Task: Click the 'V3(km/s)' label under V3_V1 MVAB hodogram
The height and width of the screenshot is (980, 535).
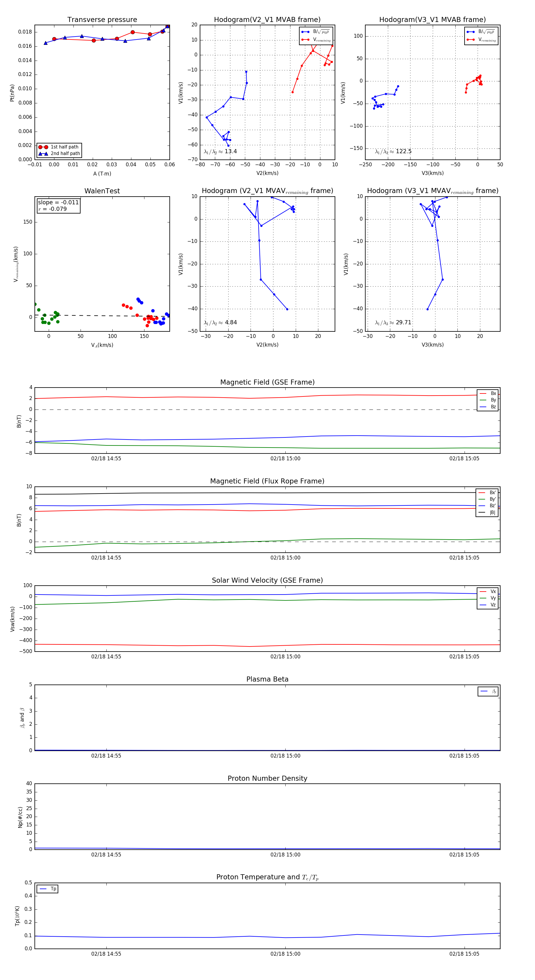Action: click(x=432, y=173)
